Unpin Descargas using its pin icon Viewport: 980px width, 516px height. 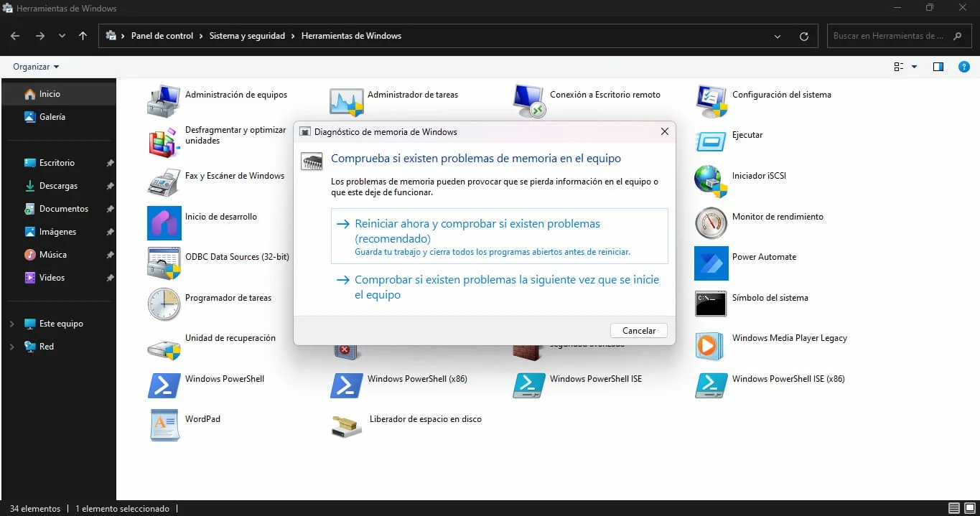110,187
